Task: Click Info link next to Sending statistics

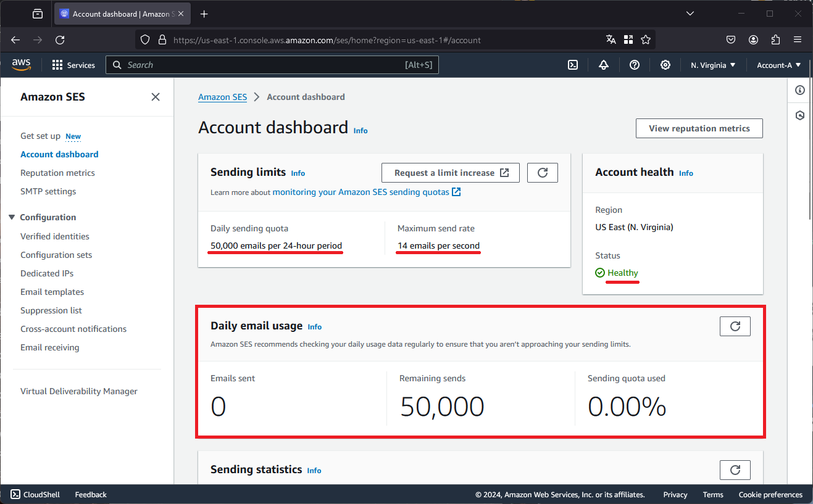Action: (x=314, y=471)
